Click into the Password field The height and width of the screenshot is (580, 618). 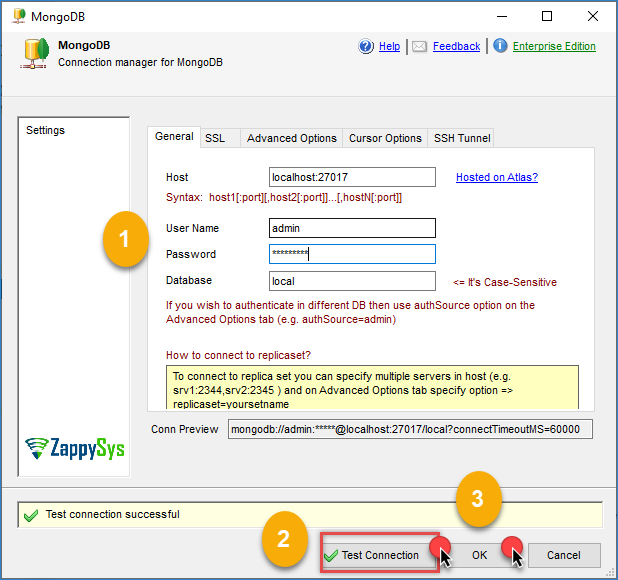352,254
